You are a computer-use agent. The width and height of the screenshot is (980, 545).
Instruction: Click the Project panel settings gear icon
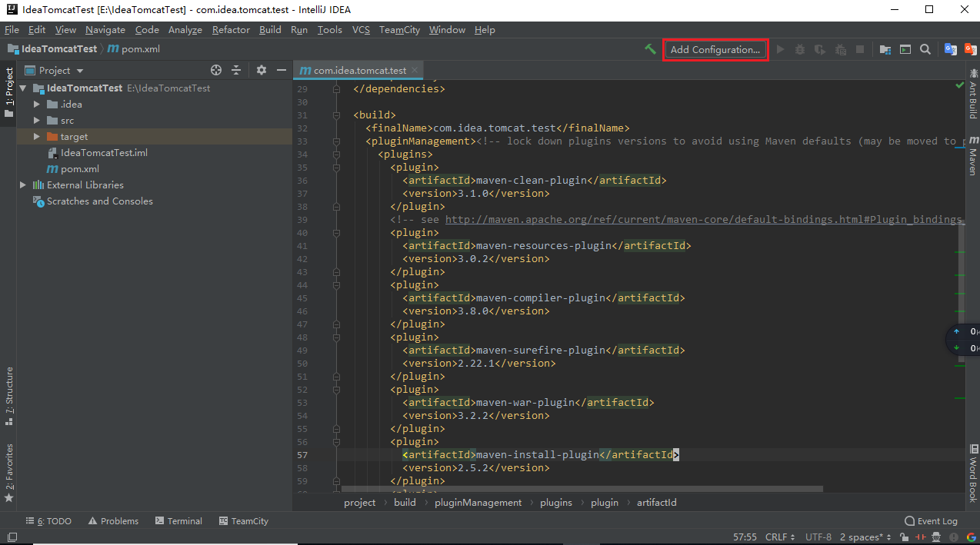(x=260, y=70)
